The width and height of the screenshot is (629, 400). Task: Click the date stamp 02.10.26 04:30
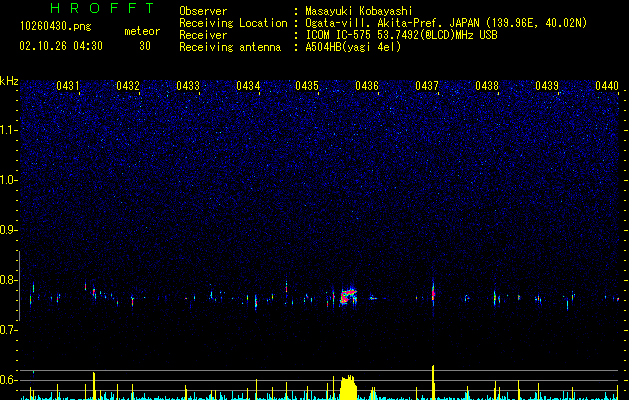tap(61, 46)
